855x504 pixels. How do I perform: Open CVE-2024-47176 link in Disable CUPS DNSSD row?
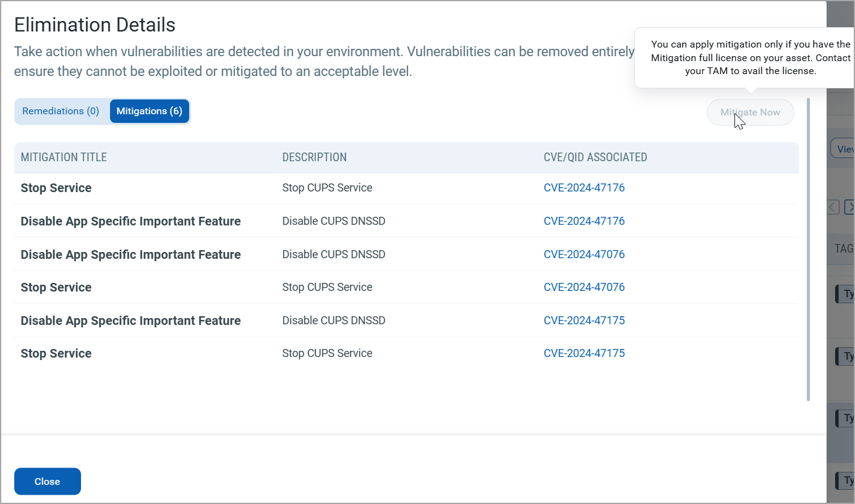[584, 221]
